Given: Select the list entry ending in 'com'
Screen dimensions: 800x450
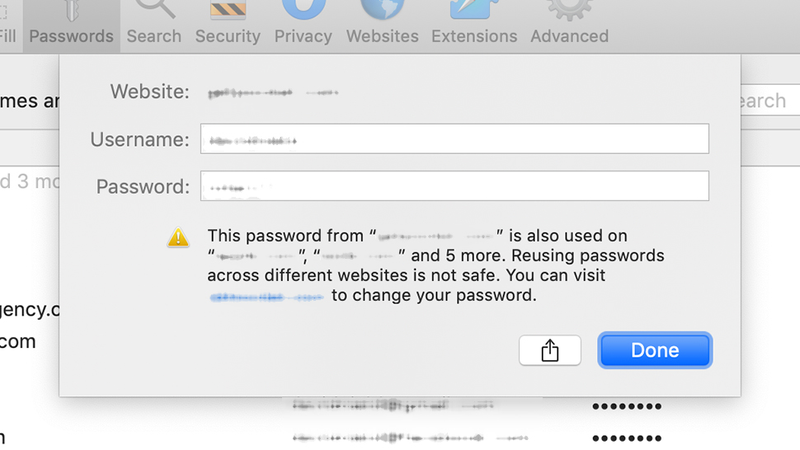Looking at the screenshot, I should [x=18, y=341].
